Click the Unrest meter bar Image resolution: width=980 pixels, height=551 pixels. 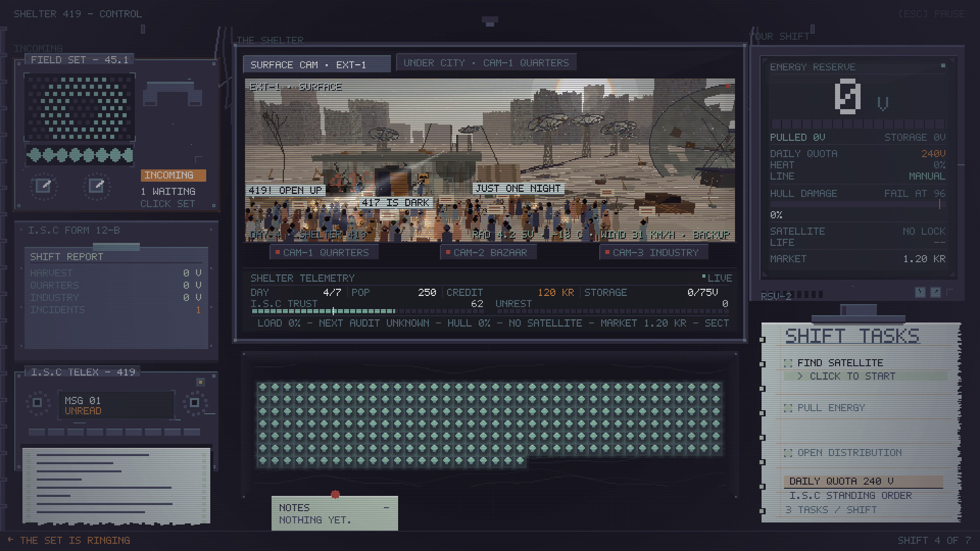[611, 311]
